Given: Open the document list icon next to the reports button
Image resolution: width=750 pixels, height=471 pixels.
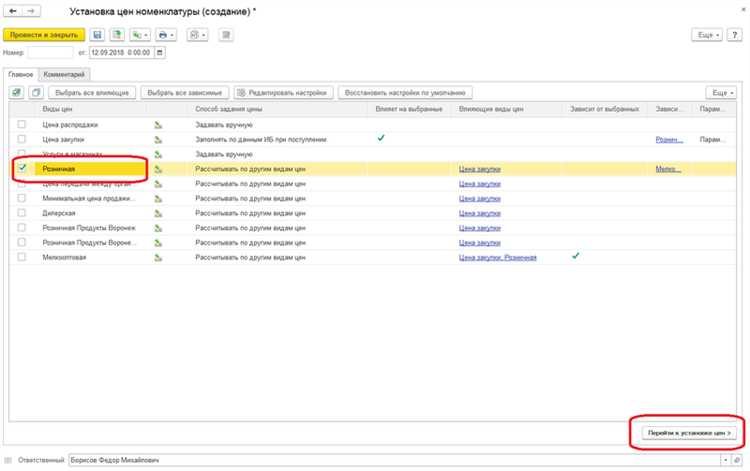Looking at the screenshot, I should (x=226, y=35).
